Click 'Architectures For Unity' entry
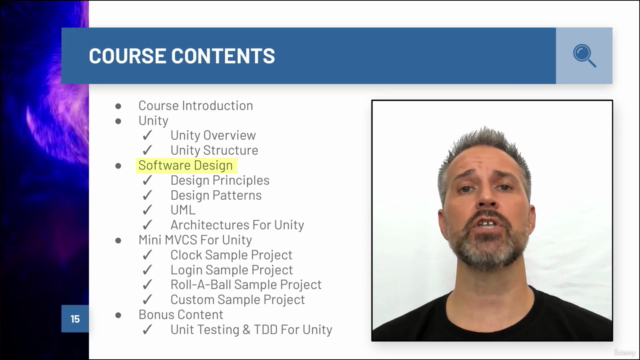This screenshot has width=640, height=360. tap(237, 225)
